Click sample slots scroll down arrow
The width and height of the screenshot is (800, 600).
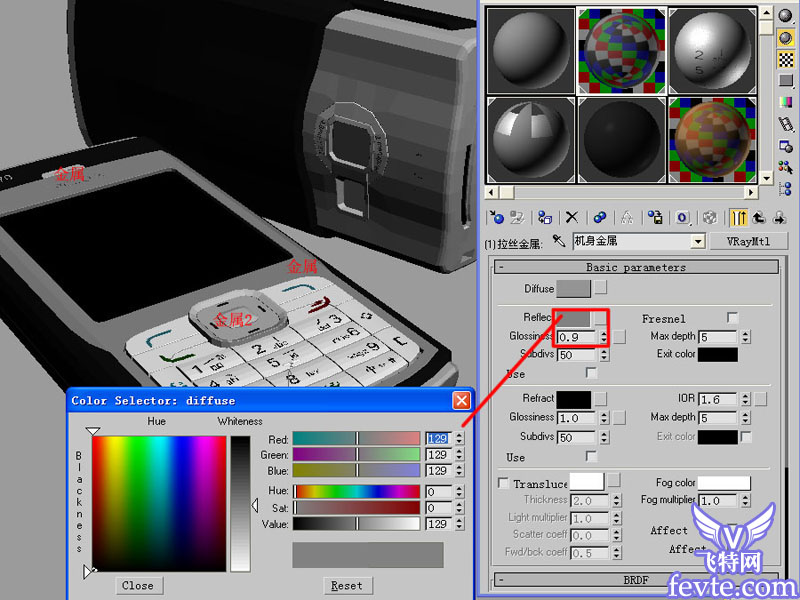click(766, 178)
